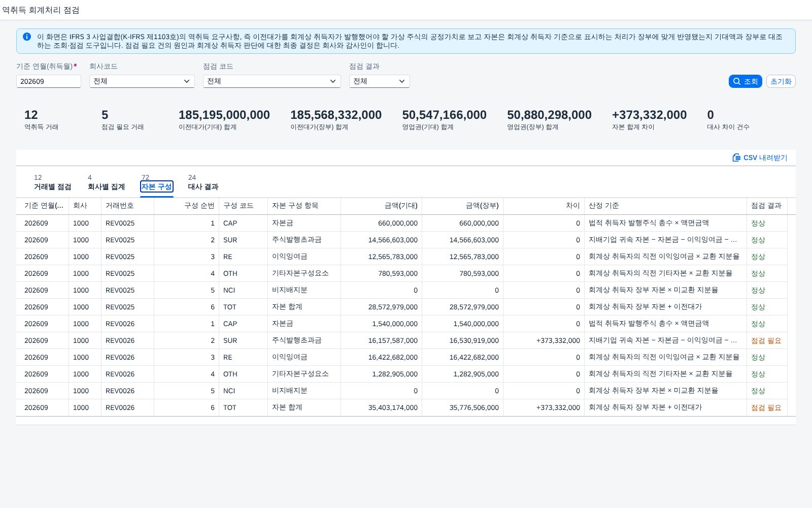Click 점검 필요 status in REV0026 SUR row
812x508 pixels.
coord(766,341)
